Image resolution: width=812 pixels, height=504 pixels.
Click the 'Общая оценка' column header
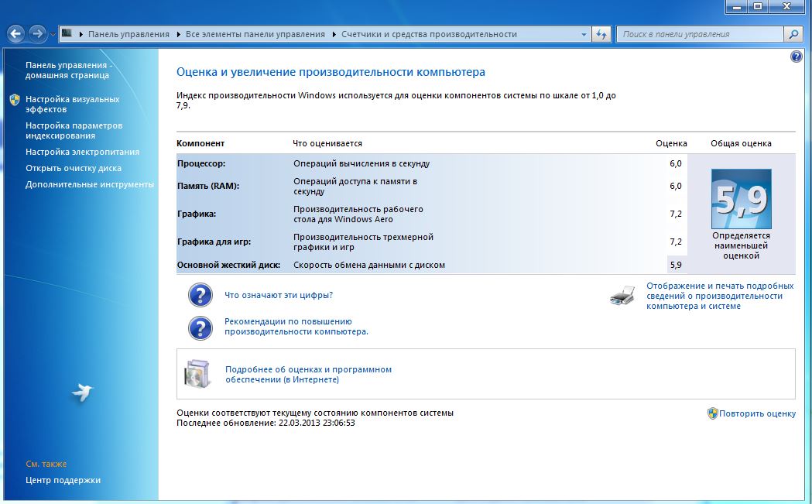point(741,143)
